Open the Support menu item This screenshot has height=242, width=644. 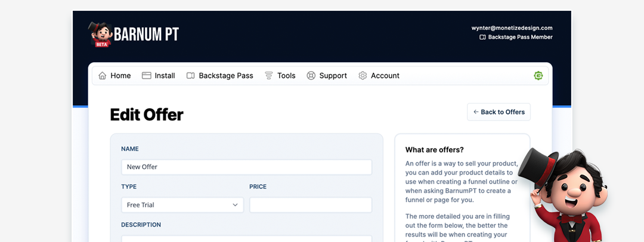point(327,76)
